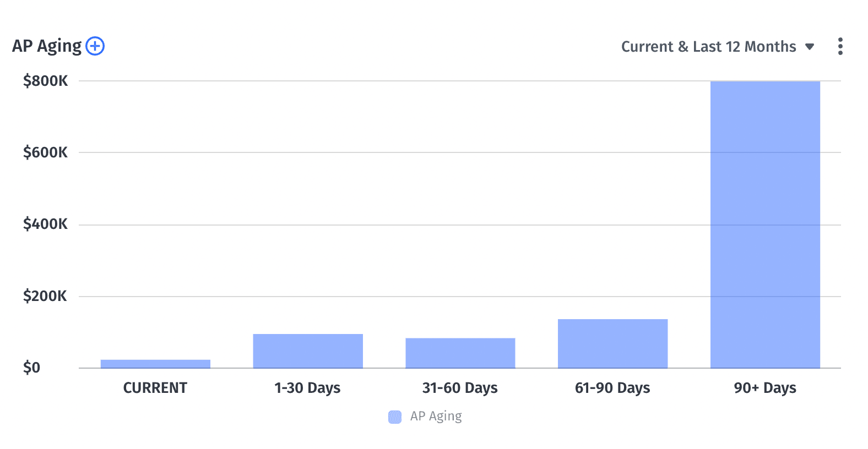Click the AP Aging chart title text
868x449 pixels.
click(x=47, y=46)
